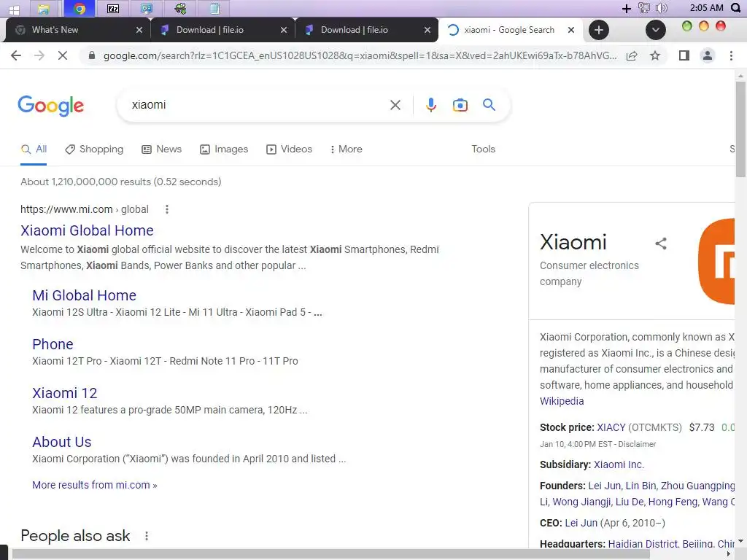Click the blue magnifier search button
Image resolution: width=747 pixels, height=560 pixels.
pyautogui.click(x=489, y=105)
